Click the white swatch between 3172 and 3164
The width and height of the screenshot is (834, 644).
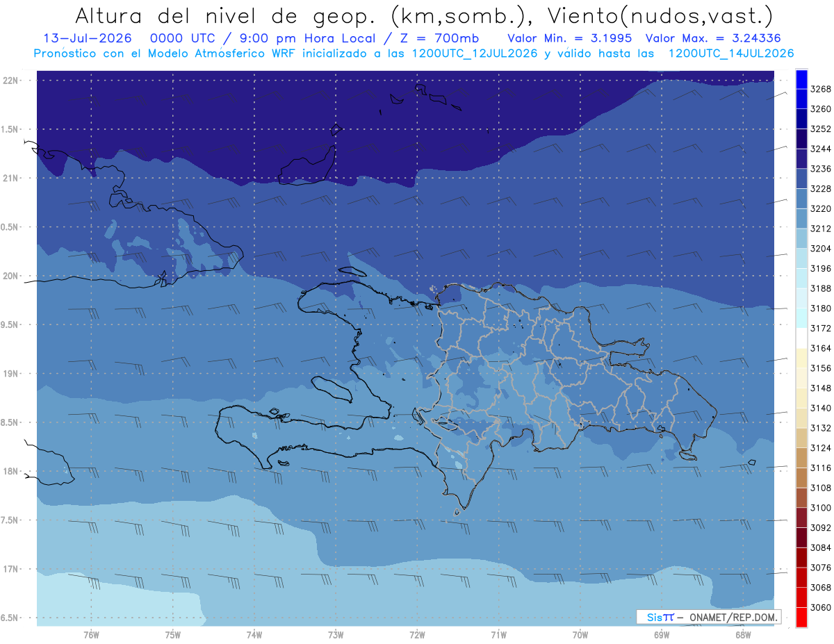(801, 338)
